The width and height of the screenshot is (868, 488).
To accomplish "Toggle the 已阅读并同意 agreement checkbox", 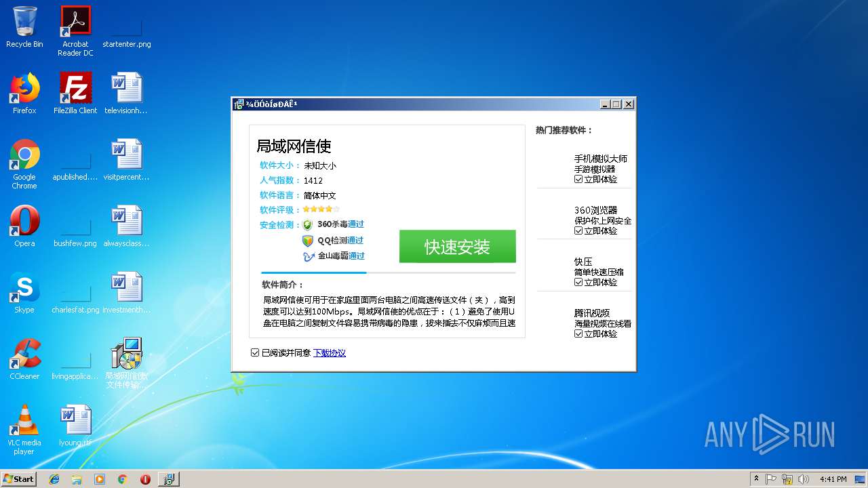I will point(255,352).
